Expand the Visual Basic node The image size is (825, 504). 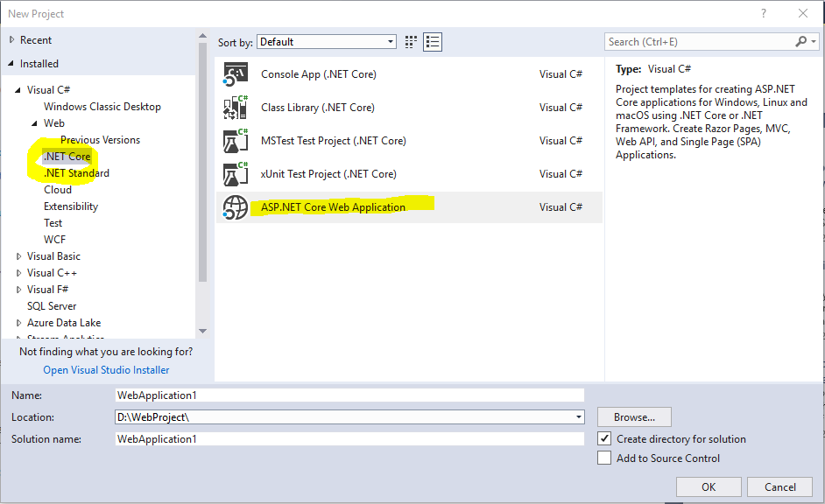(x=18, y=256)
